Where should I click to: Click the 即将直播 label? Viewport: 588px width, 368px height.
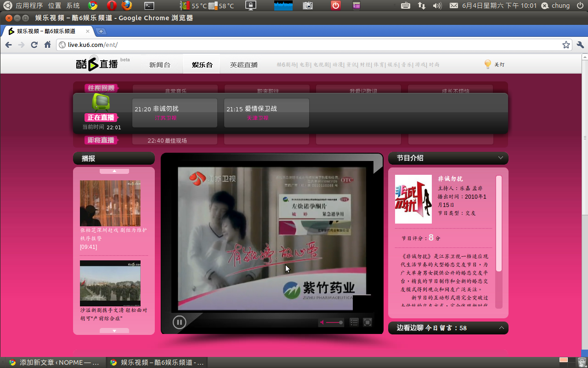pos(102,140)
